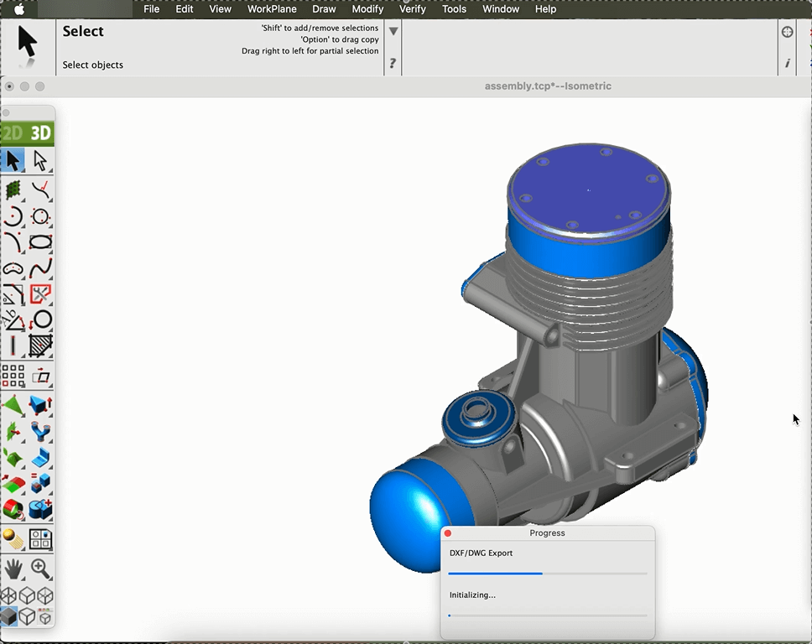Image resolution: width=812 pixels, height=644 pixels.
Task: Close the Progress dialog with red button
Action: pyautogui.click(x=448, y=533)
